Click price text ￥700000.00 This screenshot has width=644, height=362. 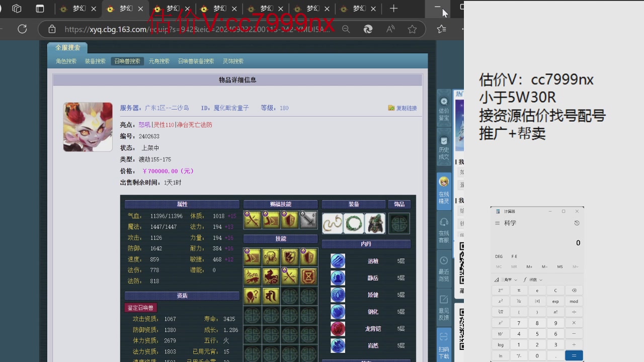point(168,171)
